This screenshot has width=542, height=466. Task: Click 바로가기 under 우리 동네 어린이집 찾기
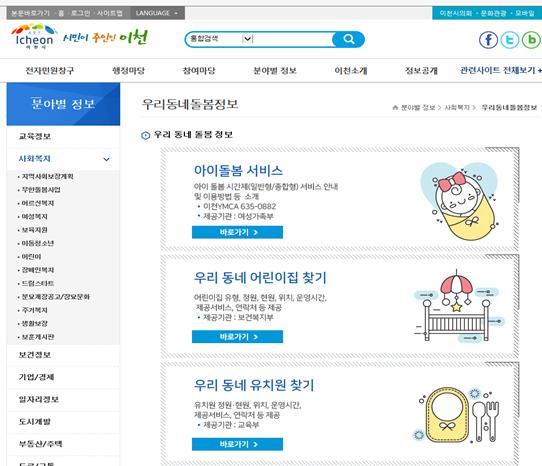(x=237, y=337)
